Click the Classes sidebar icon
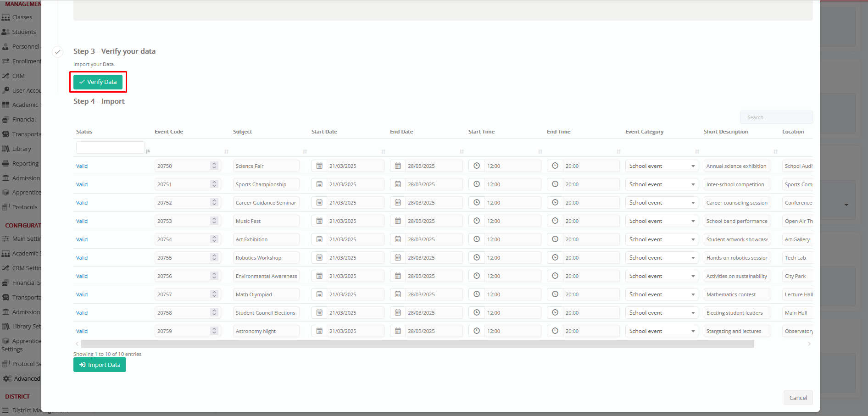Viewport: 868px width, 416px height. (6, 17)
